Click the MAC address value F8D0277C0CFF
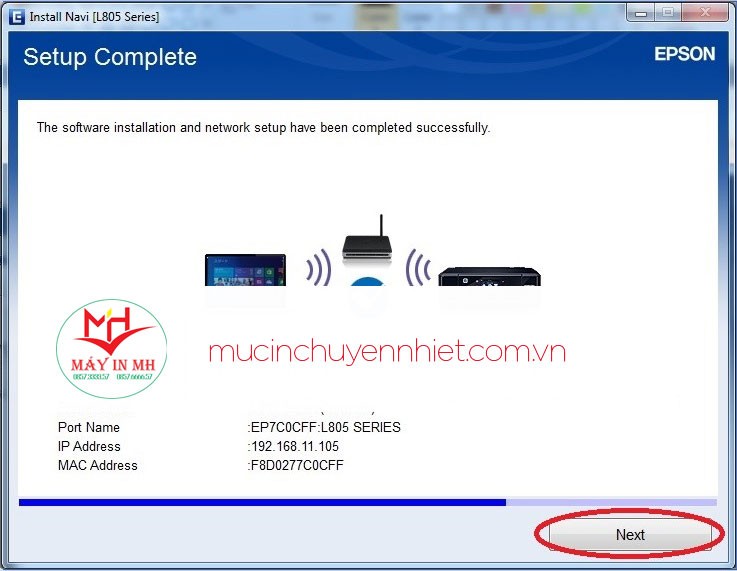This screenshot has height=571, width=737. tap(296, 465)
